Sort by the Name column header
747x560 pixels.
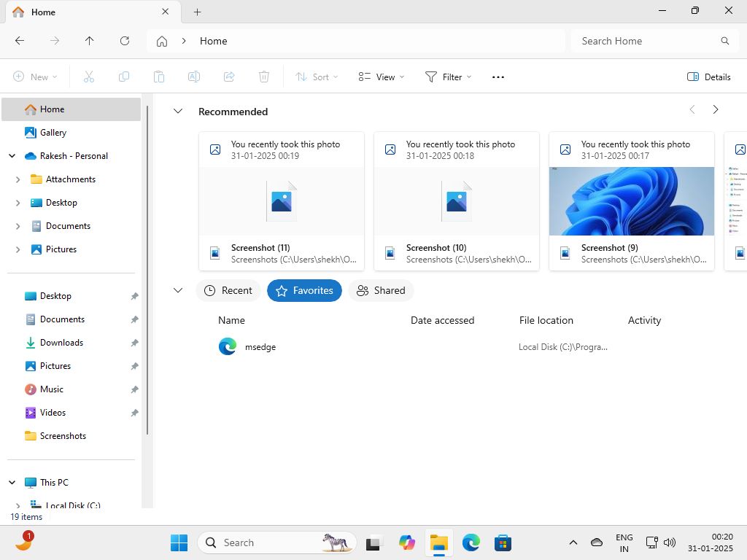pos(231,320)
